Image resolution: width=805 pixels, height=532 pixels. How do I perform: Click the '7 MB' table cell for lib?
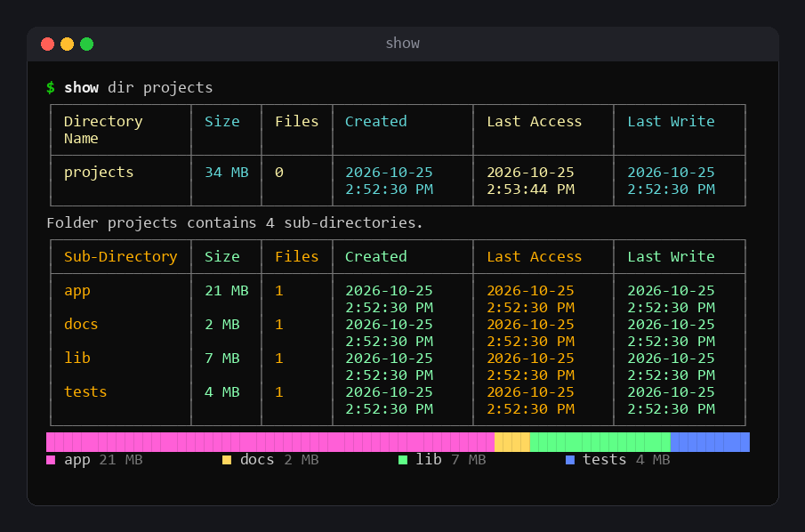point(221,359)
